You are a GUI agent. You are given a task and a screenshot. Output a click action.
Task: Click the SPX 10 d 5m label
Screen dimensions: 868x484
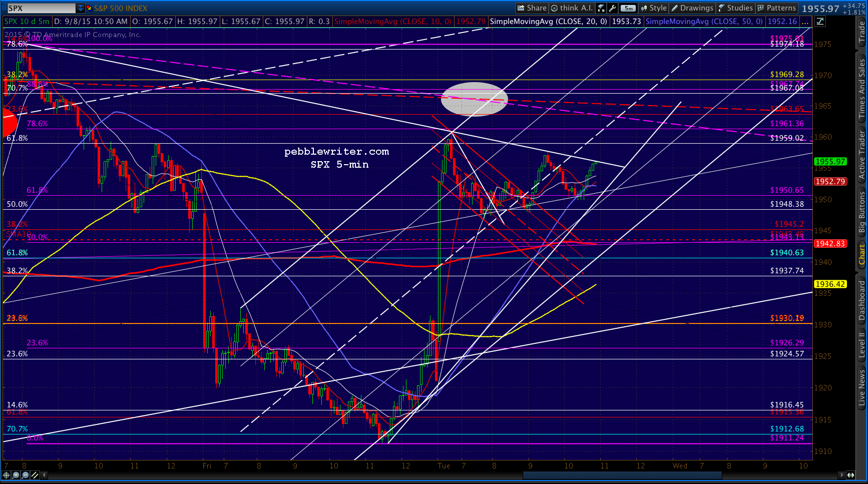pyautogui.click(x=27, y=22)
